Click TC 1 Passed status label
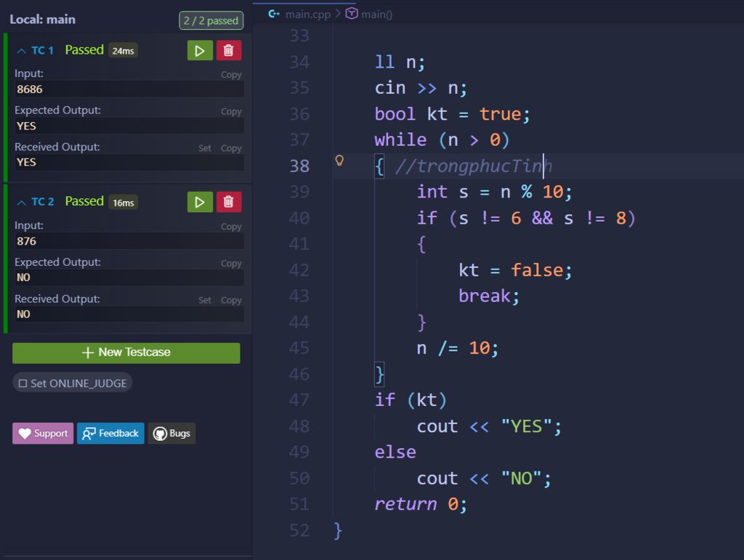The width and height of the screenshot is (744, 560). click(x=84, y=50)
